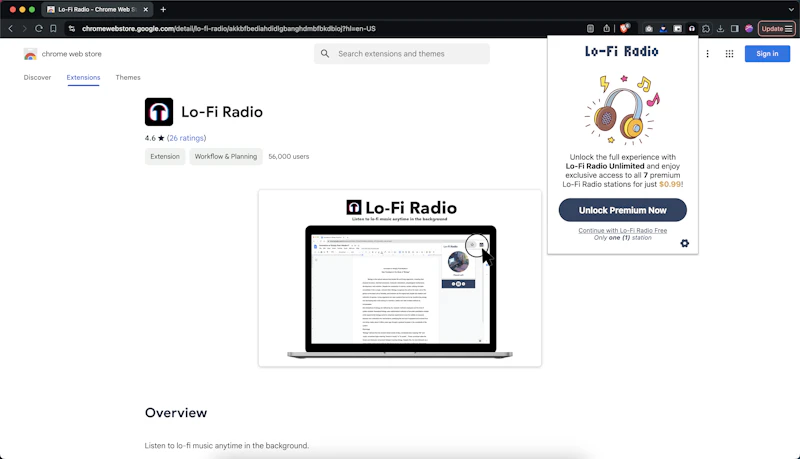This screenshot has width=800, height=459.
Task: Bookmark this page with the bookmark icon
Action: [53, 29]
